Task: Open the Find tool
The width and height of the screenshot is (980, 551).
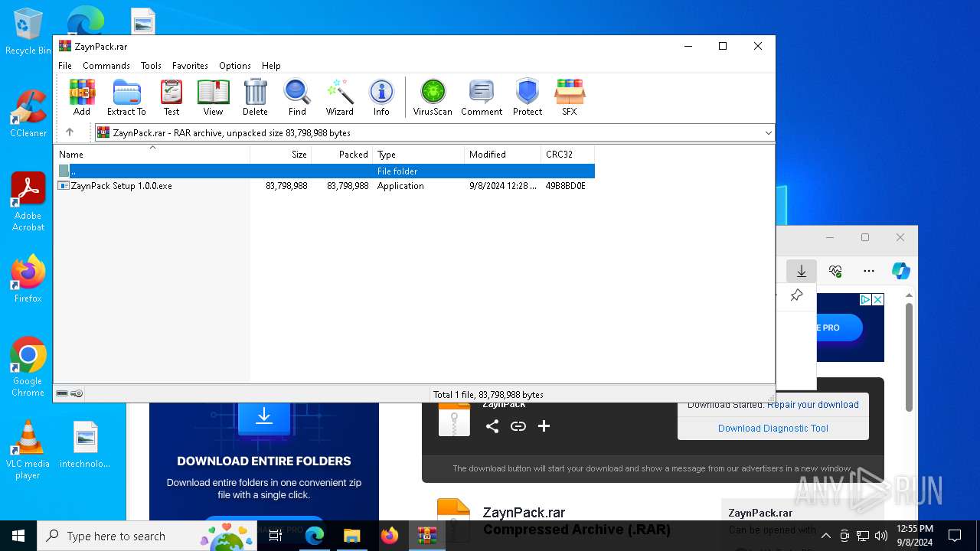Action: point(297,97)
